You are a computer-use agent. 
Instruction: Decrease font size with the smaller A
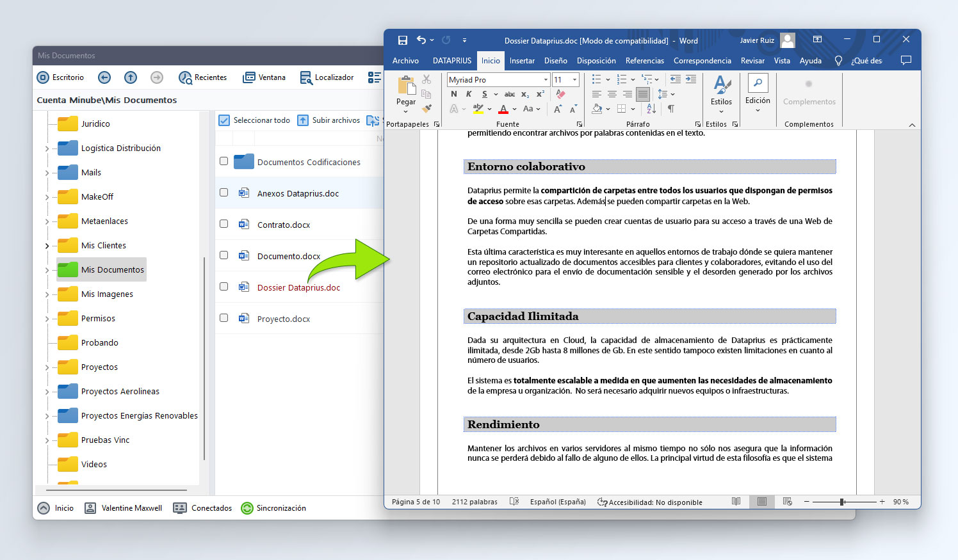tap(573, 109)
